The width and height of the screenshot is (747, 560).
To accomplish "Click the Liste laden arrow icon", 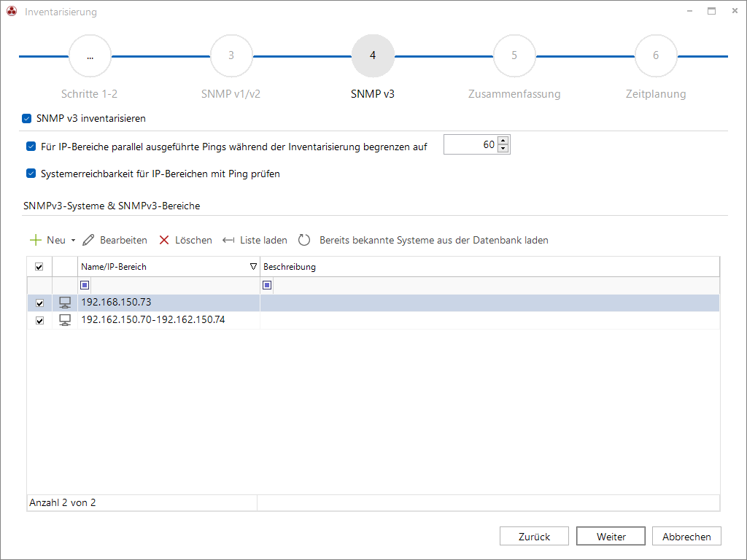I will [228, 241].
